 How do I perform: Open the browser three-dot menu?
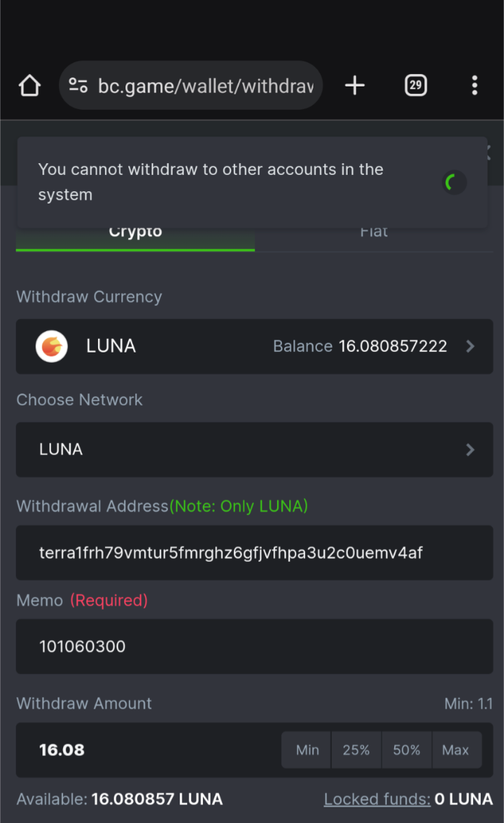click(x=475, y=86)
